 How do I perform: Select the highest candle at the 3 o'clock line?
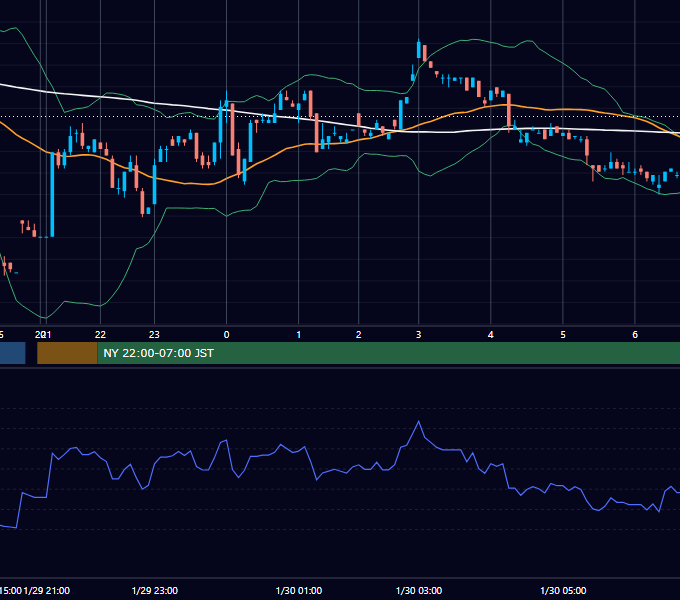(419, 49)
